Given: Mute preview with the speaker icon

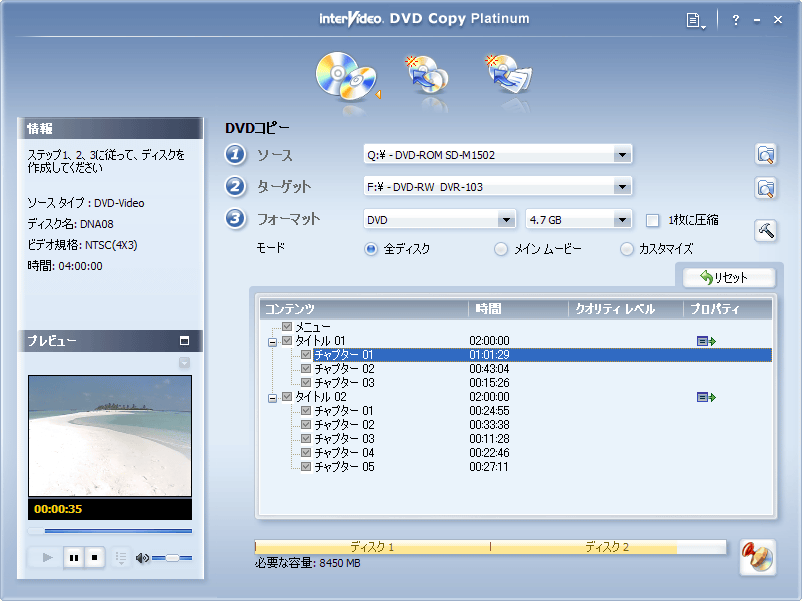Looking at the screenshot, I should [x=142, y=558].
